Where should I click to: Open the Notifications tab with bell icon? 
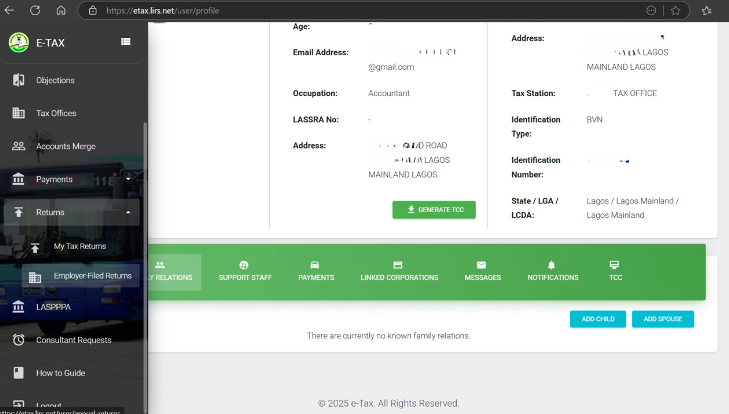click(x=552, y=271)
